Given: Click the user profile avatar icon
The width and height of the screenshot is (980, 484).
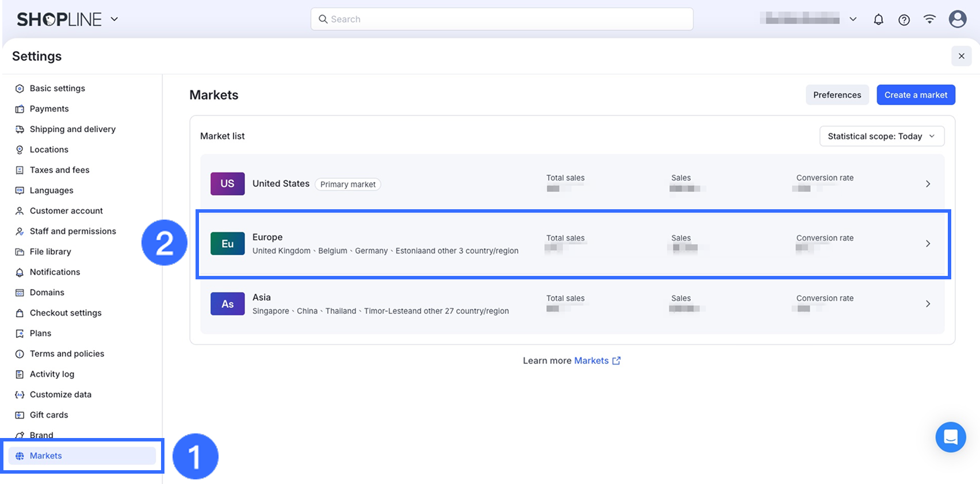Looking at the screenshot, I should click(x=958, y=19).
